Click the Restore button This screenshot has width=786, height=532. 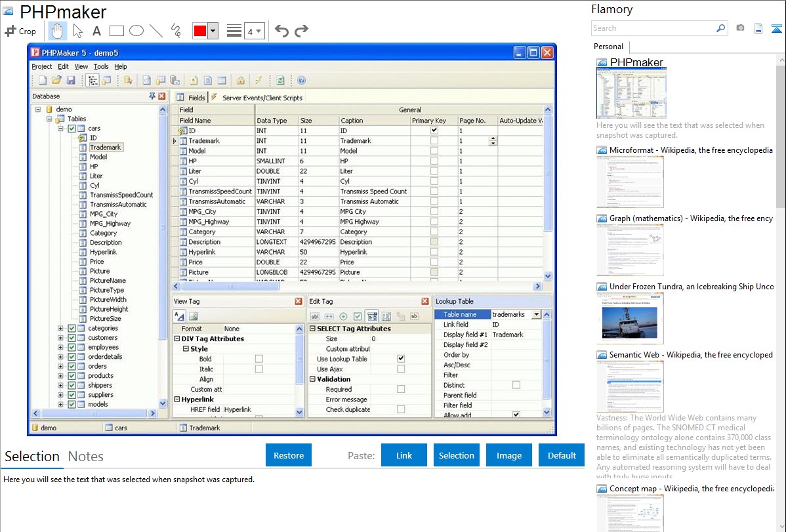pyautogui.click(x=289, y=455)
